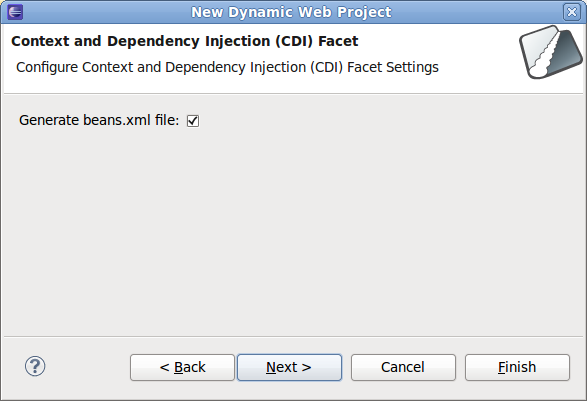Cancel the new project wizard
The height and width of the screenshot is (401, 587).
coord(403,367)
